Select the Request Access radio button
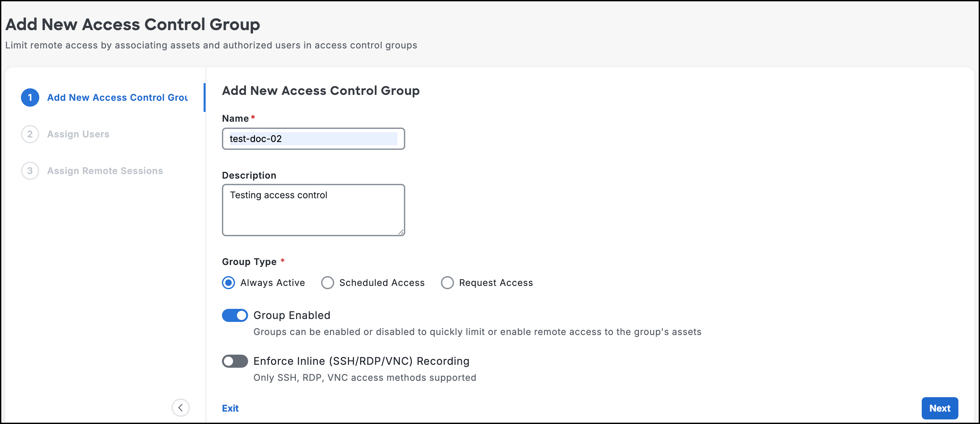Viewport: 980px width, 424px height. 447,283
